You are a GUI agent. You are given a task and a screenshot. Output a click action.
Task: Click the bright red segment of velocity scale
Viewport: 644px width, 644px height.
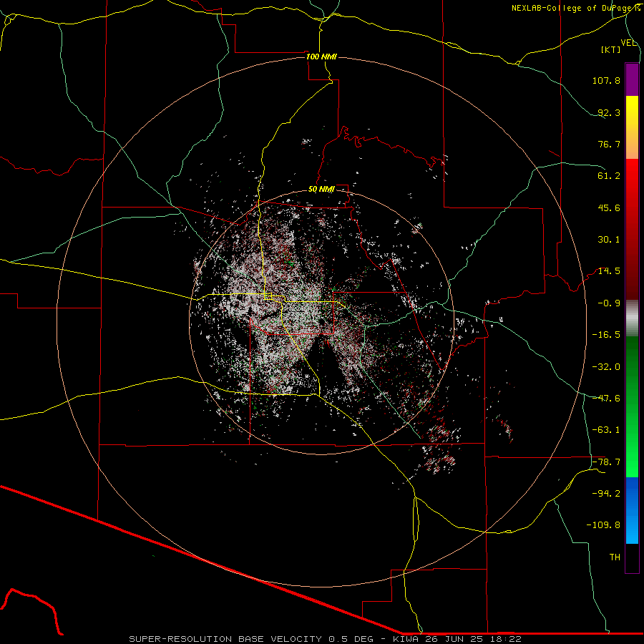click(632, 229)
